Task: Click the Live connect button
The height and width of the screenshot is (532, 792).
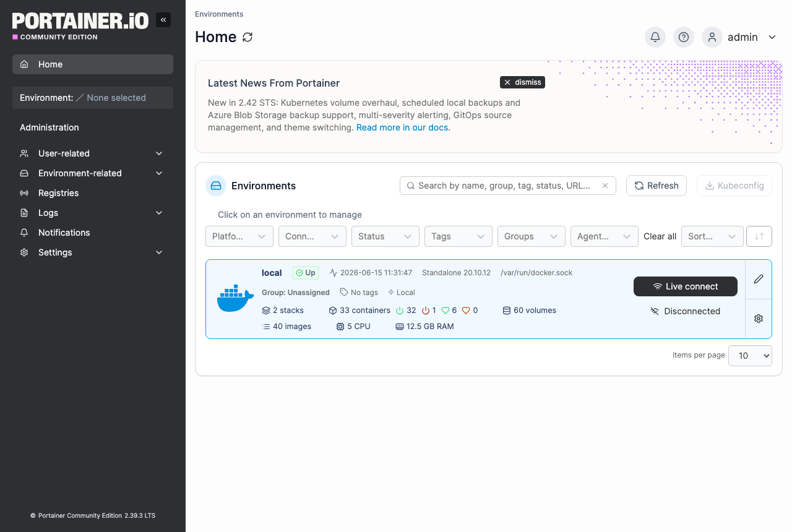Action: tap(686, 286)
